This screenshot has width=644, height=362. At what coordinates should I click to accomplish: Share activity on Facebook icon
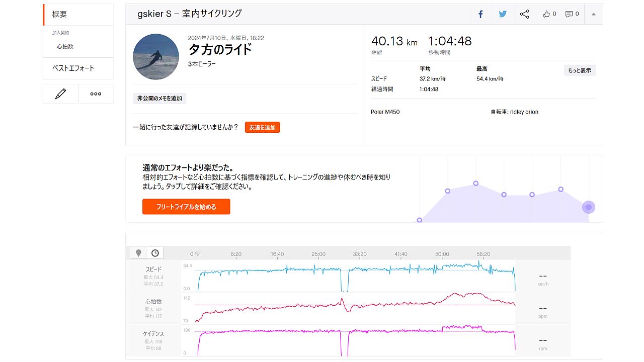(480, 15)
